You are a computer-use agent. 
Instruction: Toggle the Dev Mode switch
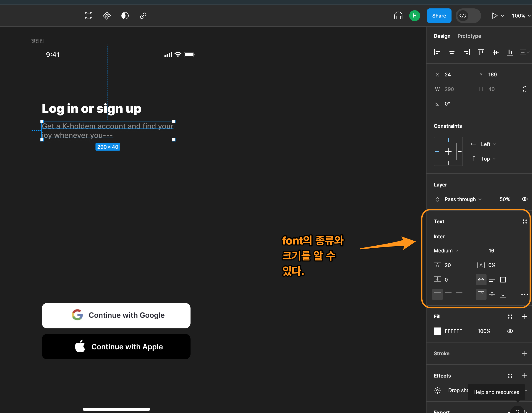468,16
